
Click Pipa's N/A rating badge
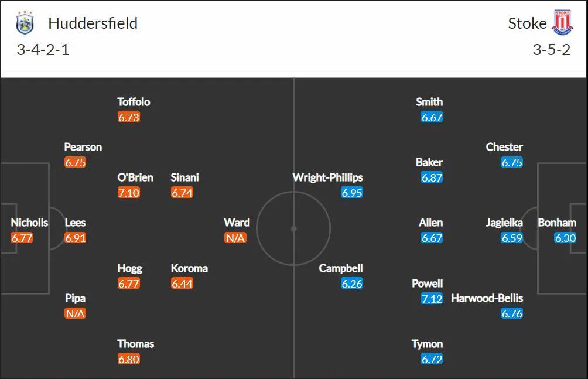tap(75, 313)
